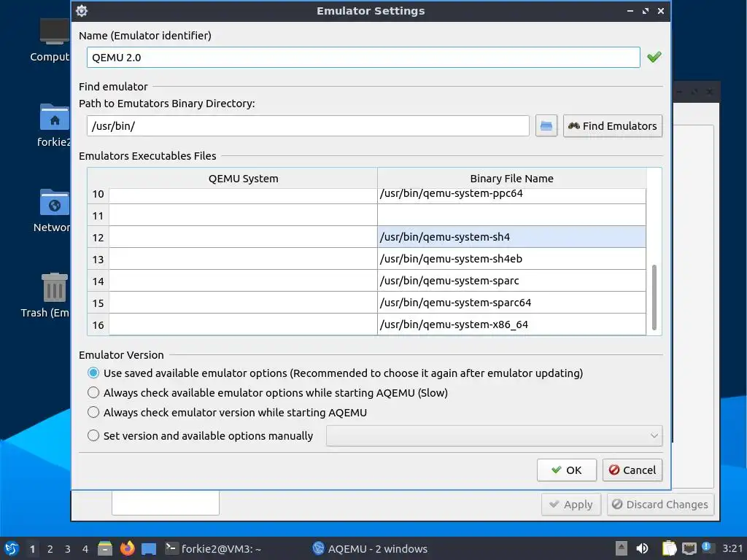Click Discard Changes in the background window
The image size is (747, 560).
click(660, 505)
